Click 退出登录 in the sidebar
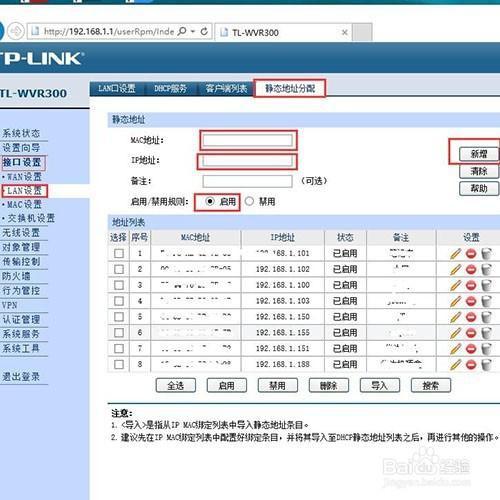The width and height of the screenshot is (500, 500). [x=21, y=377]
